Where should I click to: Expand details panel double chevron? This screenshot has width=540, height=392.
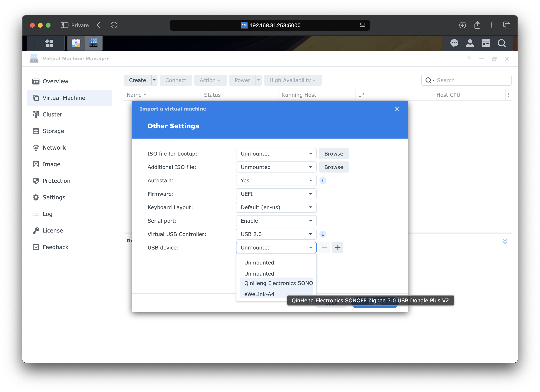coord(505,241)
